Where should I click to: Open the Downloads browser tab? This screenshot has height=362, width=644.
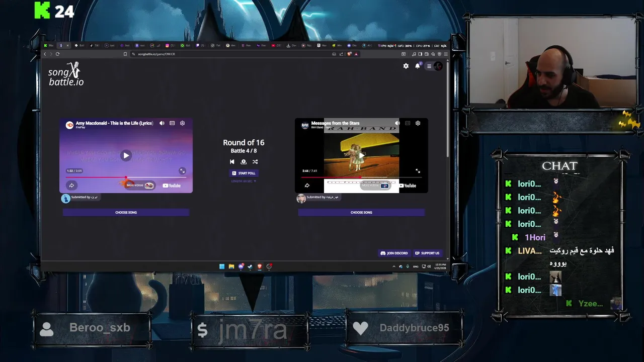click(291, 45)
